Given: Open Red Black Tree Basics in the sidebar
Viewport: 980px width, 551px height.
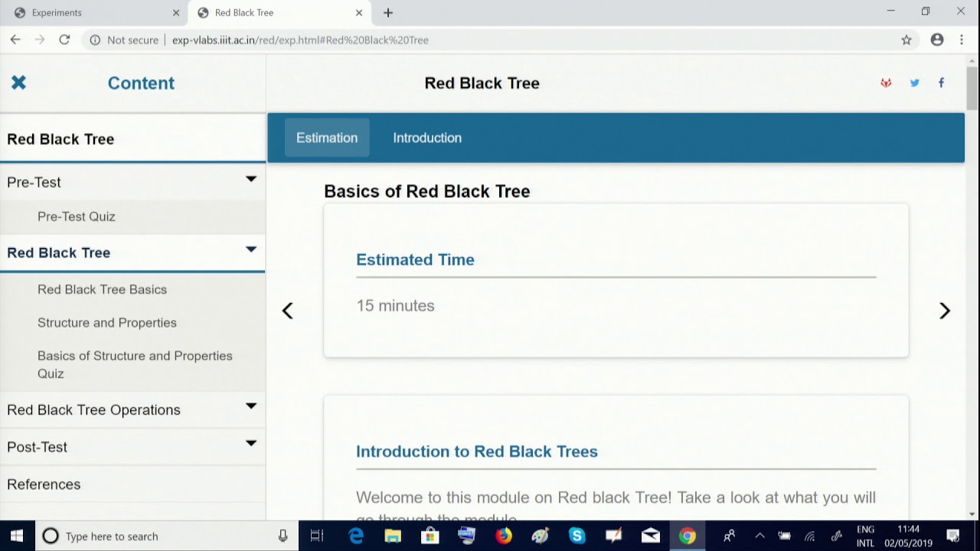Looking at the screenshot, I should [102, 289].
